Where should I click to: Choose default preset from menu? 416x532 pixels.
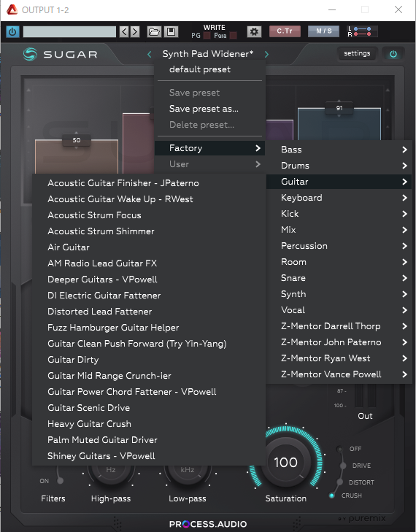[209, 69]
